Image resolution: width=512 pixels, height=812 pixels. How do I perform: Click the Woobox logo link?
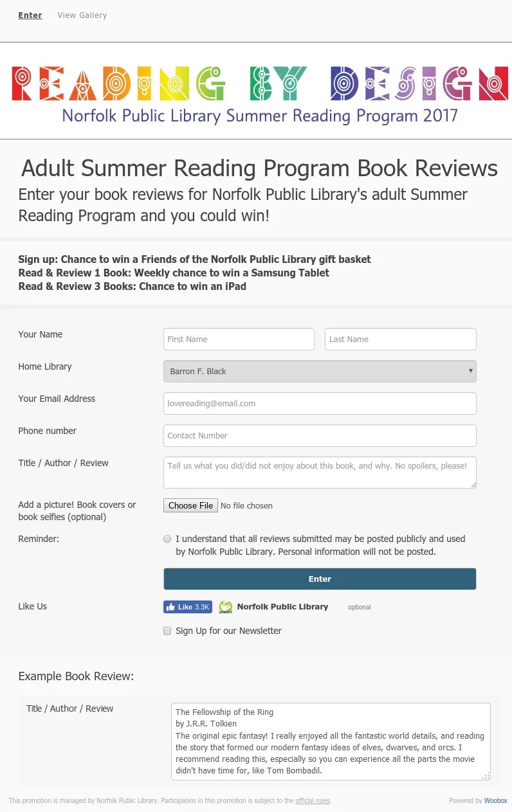[x=495, y=800]
